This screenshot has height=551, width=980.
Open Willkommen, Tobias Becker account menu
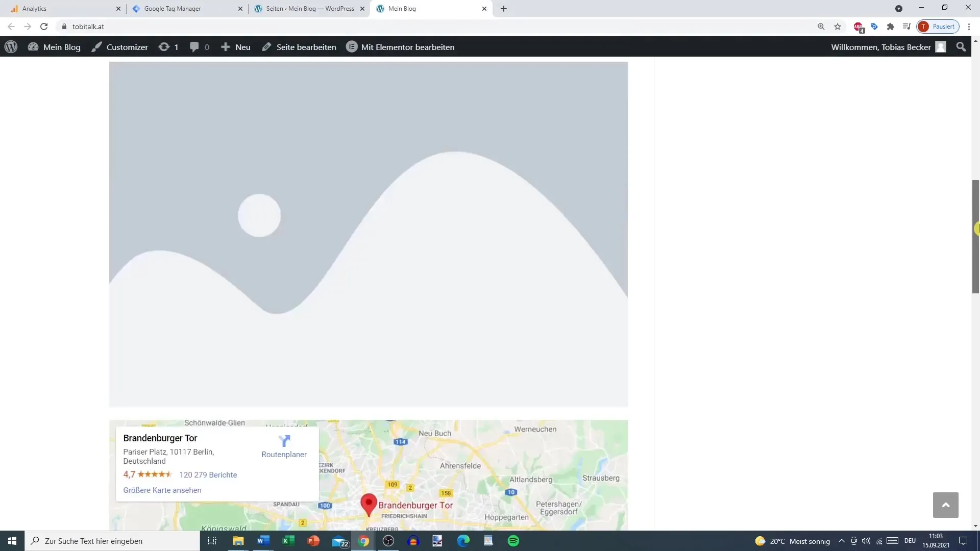(x=889, y=47)
